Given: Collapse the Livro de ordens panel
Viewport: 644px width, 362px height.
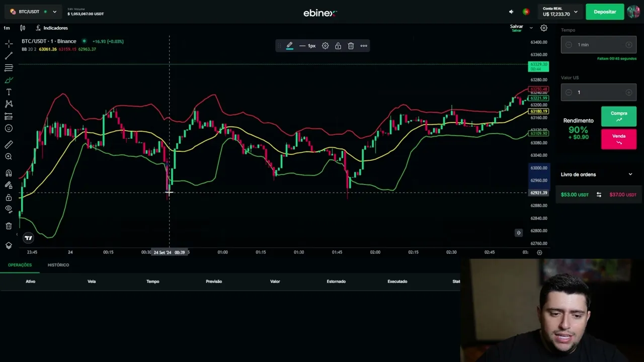Looking at the screenshot, I should point(630,174).
